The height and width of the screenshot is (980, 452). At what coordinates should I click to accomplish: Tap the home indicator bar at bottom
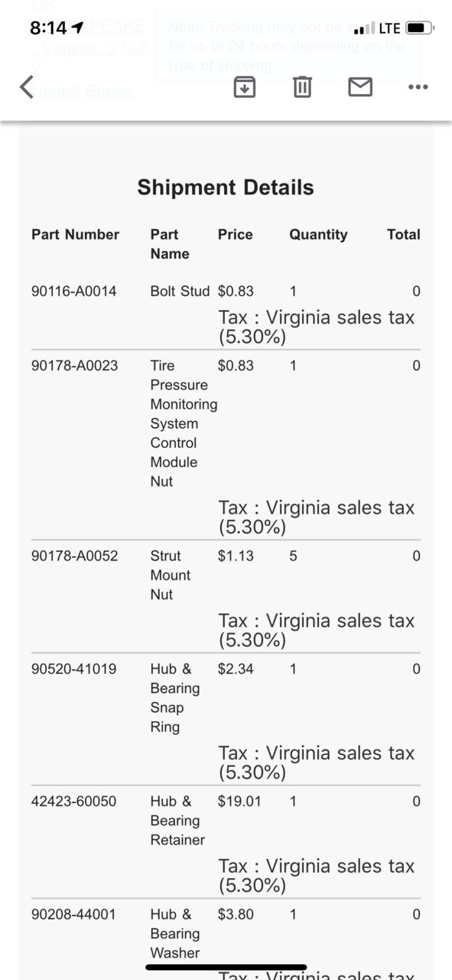click(x=226, y=967)
